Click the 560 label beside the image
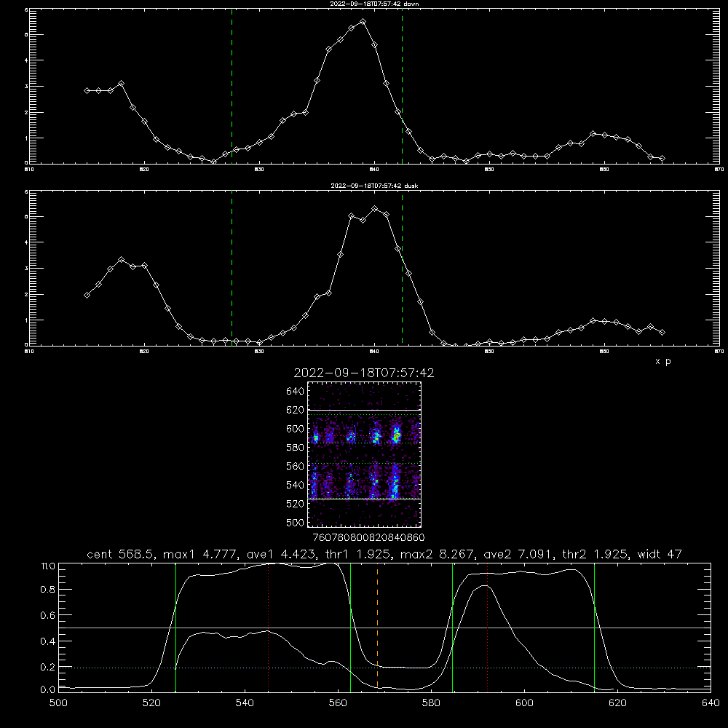This screenshot has width=728, height=728. [296, 466]
